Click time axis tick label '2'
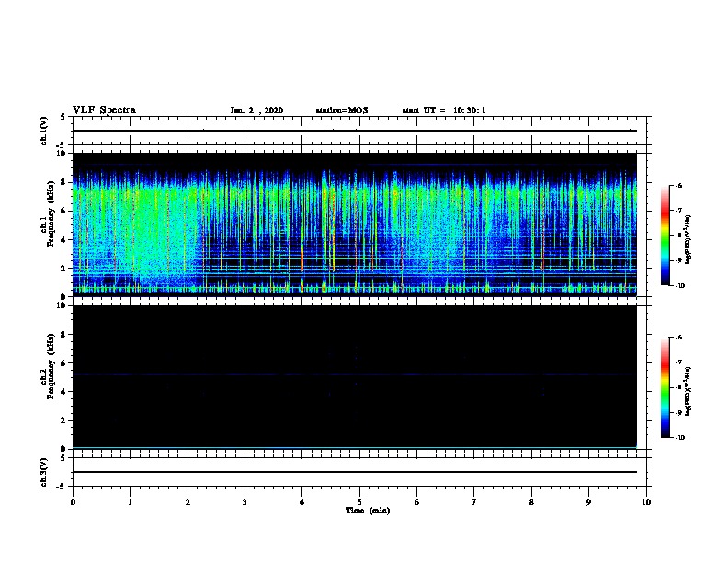728x563 pixels. [x=188, y=502]
